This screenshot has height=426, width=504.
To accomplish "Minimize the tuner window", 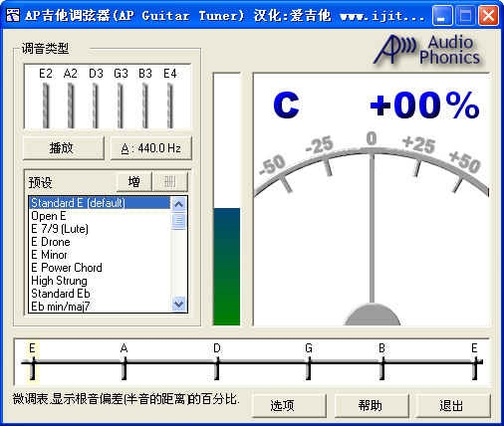I will click(442, 16).
